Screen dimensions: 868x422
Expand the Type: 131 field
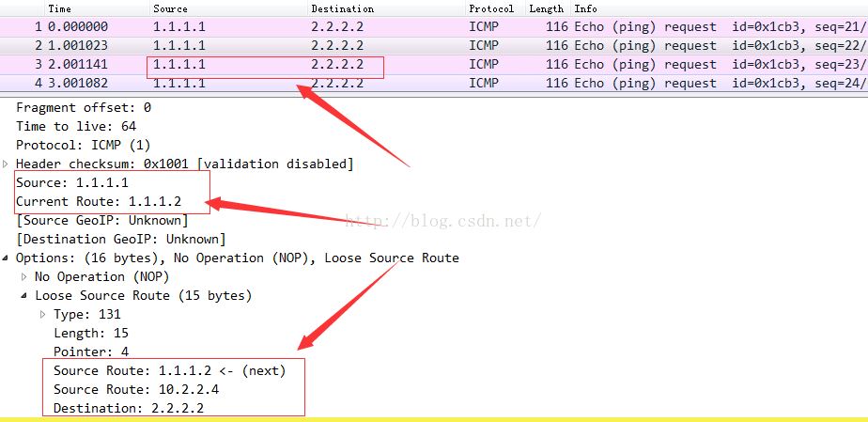(x=43, y=314)
